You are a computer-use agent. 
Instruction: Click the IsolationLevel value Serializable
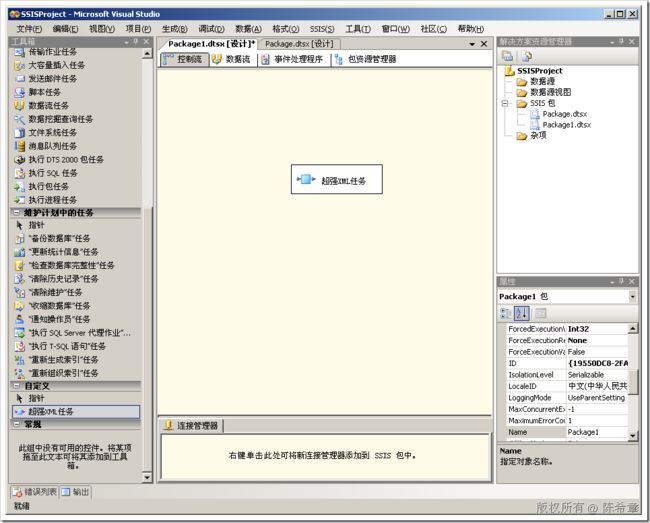click(x=597, y=375)
